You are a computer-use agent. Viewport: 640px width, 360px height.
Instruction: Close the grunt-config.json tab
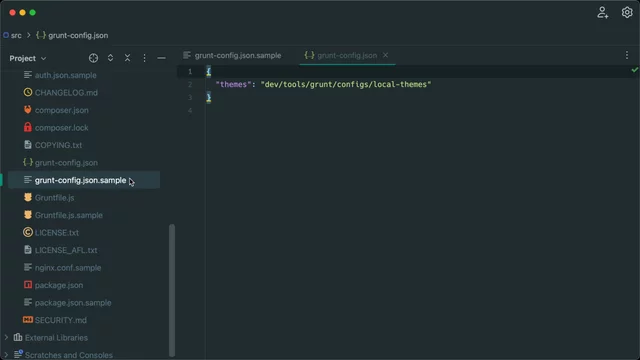pos(385,55)
